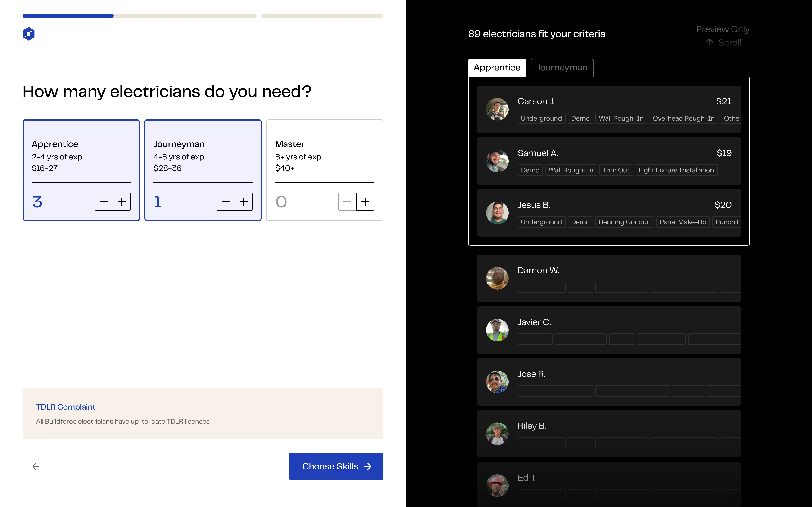
Task: Increase the Master count with the plus icon
Action: (365, 201)
